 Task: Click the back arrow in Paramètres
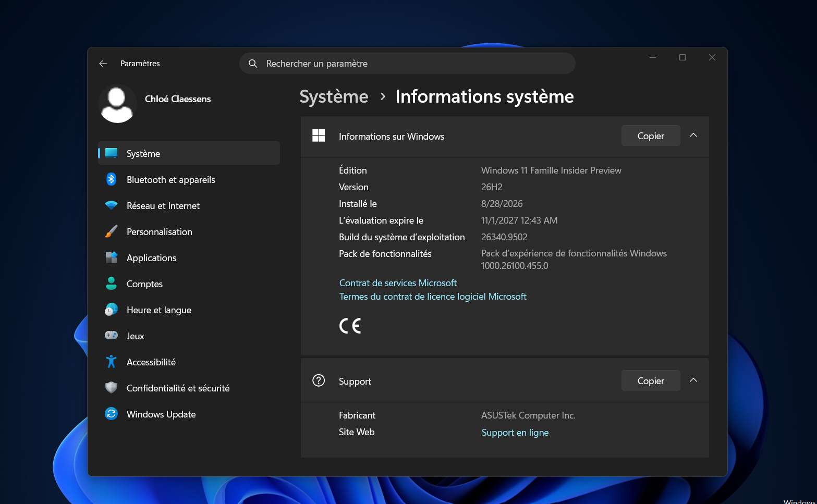click(103, 64)
